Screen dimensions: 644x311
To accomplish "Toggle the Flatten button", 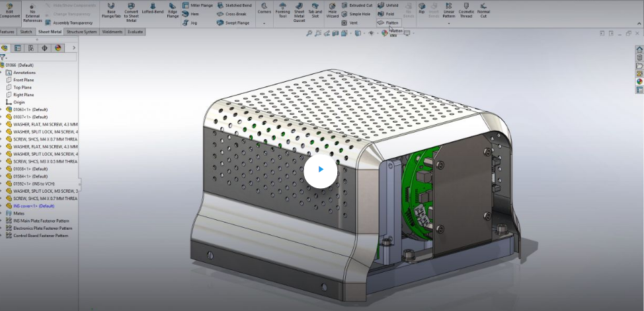I will (388, 22).
